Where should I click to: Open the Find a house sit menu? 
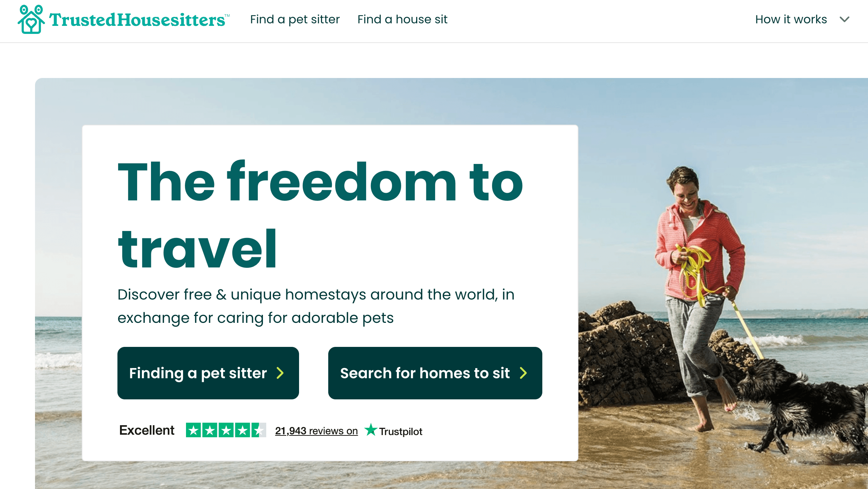click(x=402, y=19)
